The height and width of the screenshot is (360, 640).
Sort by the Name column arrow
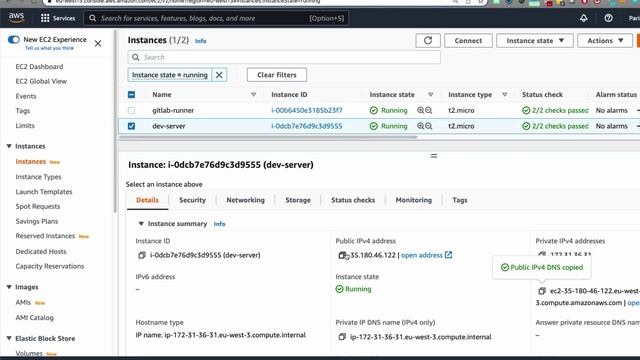click(x=253, y=95)
